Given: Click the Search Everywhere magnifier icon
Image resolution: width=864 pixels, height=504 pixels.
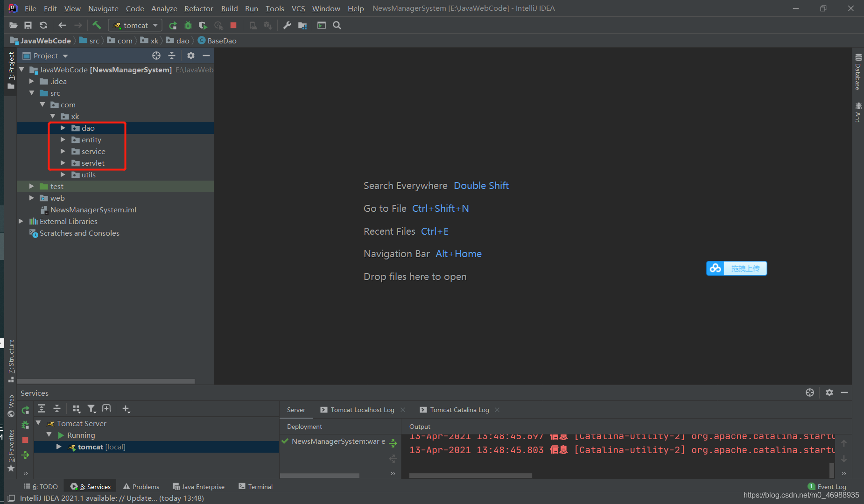Looking at the screenshot, I should (x=337, y=25).
